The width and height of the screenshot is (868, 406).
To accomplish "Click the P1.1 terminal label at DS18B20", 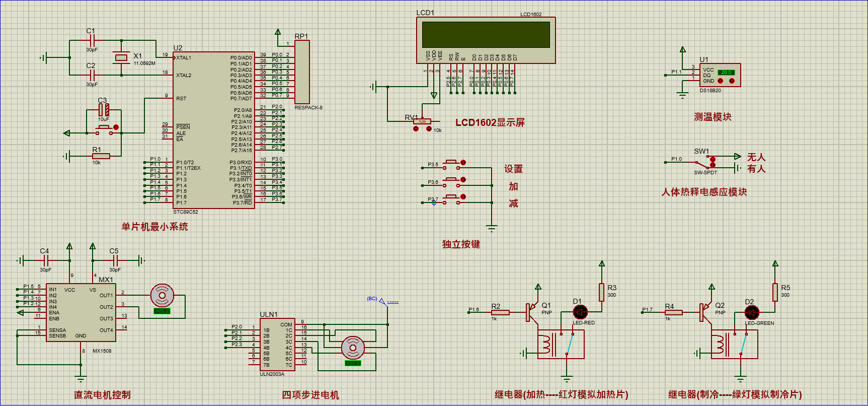I will click(676, 72).
